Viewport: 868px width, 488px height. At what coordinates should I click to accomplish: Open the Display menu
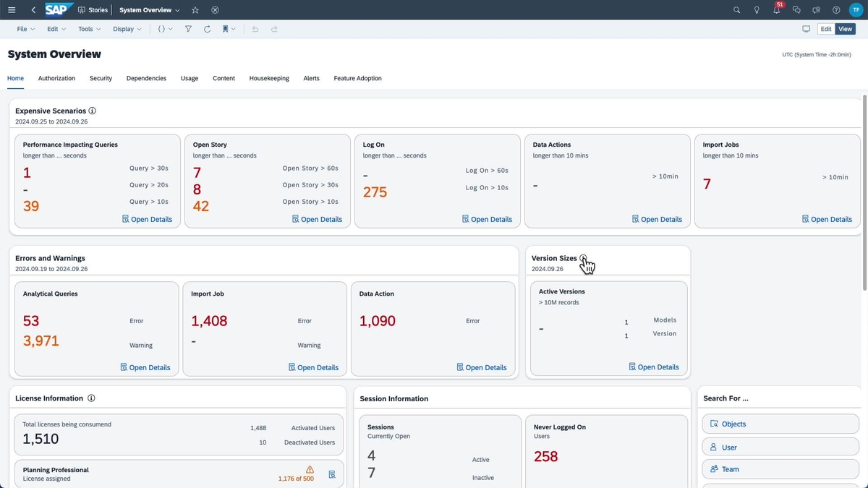click(127, 29)
